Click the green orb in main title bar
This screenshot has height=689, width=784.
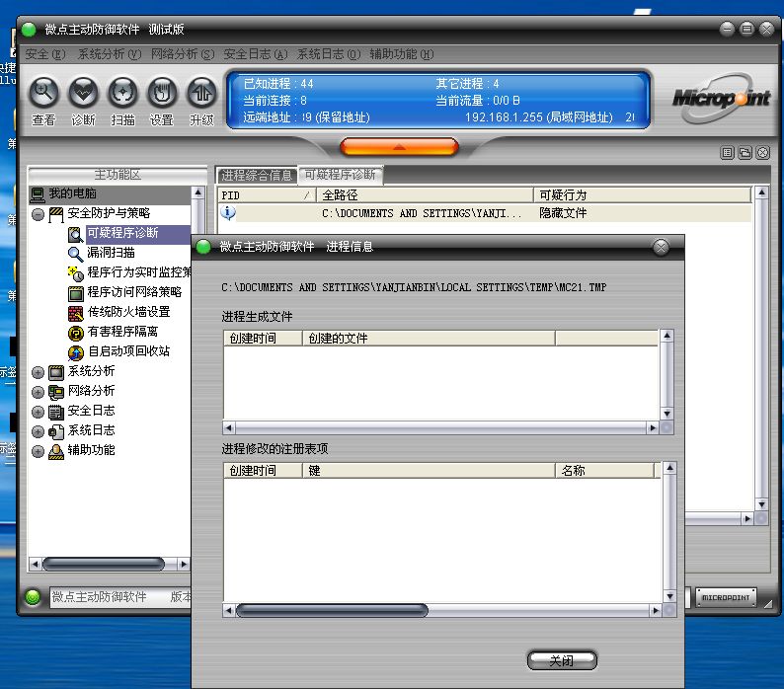point(29,30)
